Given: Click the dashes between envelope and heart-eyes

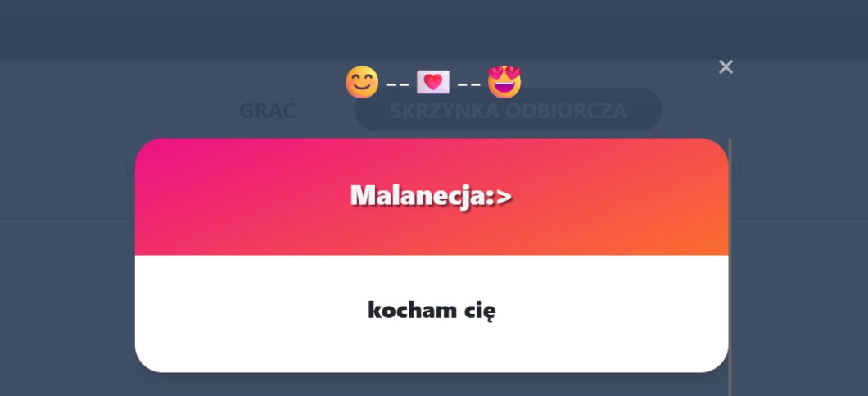Looking at the screenshot, I should pyautogui.click(x=469, y=85).
